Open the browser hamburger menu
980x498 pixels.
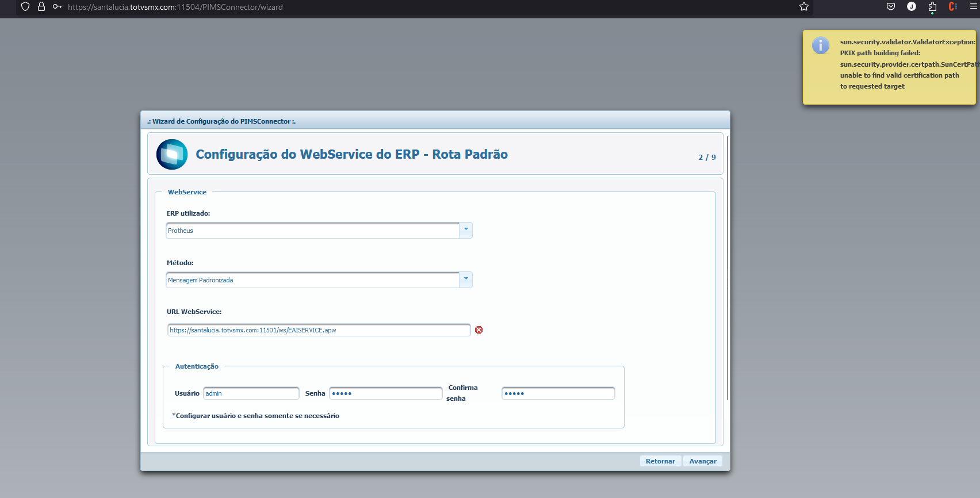(x=974, y=7)
